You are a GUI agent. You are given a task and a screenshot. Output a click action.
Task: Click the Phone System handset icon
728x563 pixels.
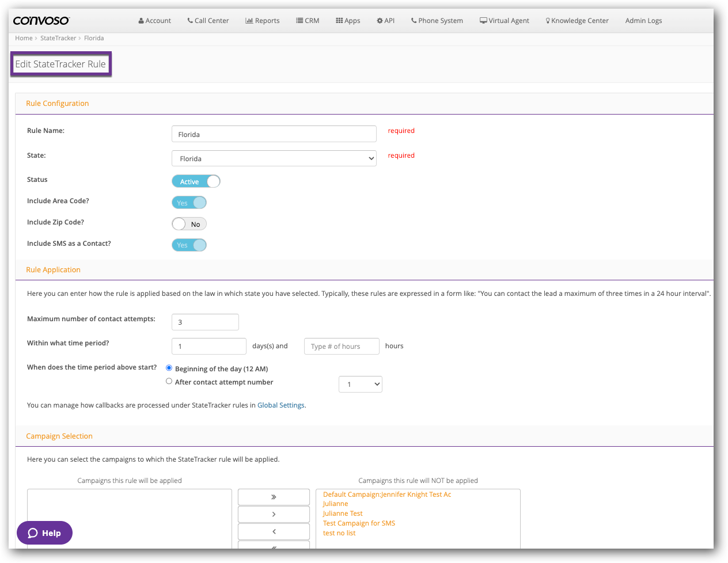click(414, 21)
